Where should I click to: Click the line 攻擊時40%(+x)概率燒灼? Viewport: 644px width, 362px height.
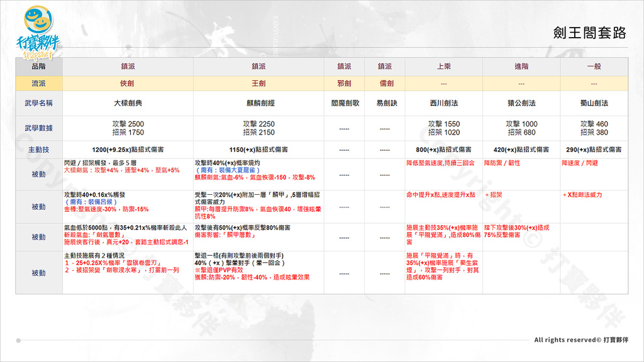click(227, 163)
